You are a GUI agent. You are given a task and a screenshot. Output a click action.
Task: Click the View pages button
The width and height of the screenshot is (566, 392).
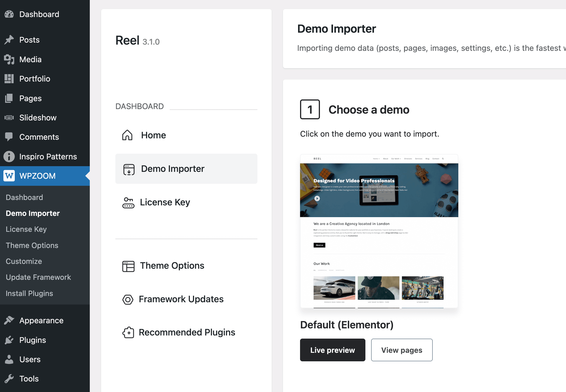pos(402,350)
